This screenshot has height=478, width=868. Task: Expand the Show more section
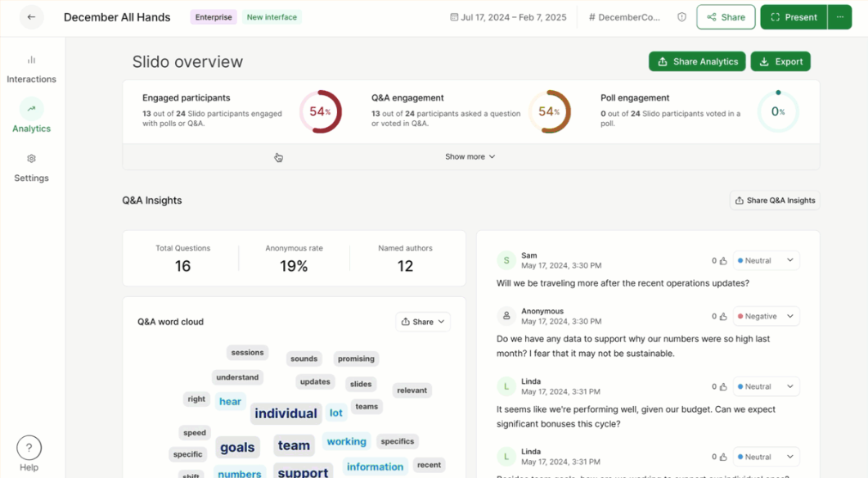(470, 156)
